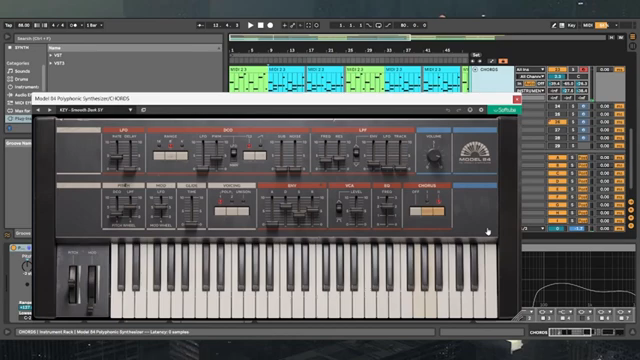The height and width of the screenshot is (360, 640).
Task: Click the redo arrow in Model 84
Action: [x=458, y=110]
